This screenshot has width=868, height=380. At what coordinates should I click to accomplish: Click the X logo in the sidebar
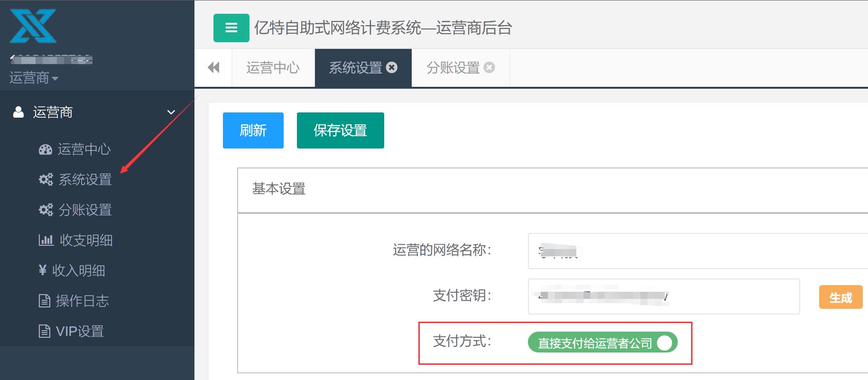[x=33, y=26]
